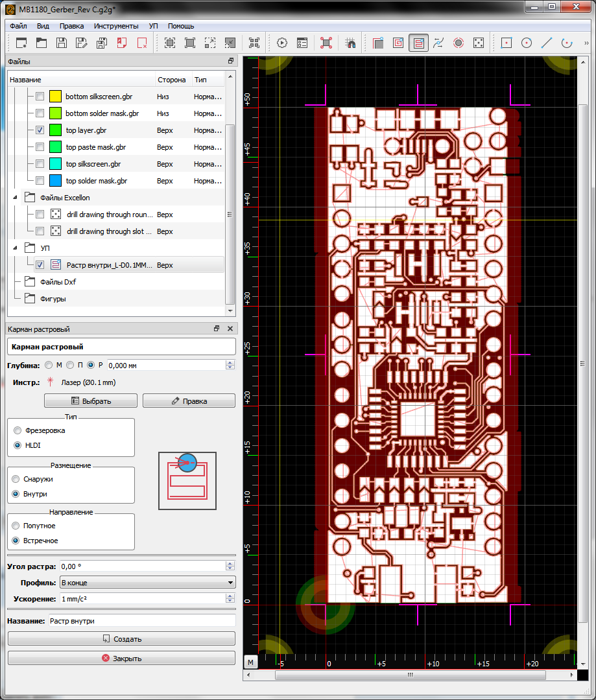Click the blue zigzag path icon
The image size is (596, 700).
point(438,43)
